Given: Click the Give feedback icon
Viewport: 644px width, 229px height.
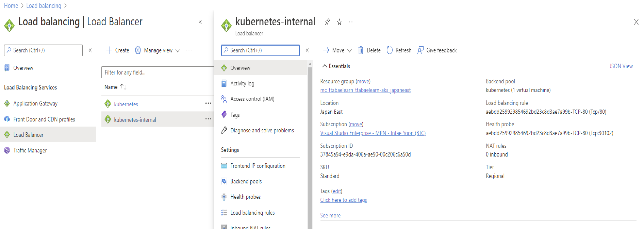Looking at the screenshot, I should tap(420, 50).
